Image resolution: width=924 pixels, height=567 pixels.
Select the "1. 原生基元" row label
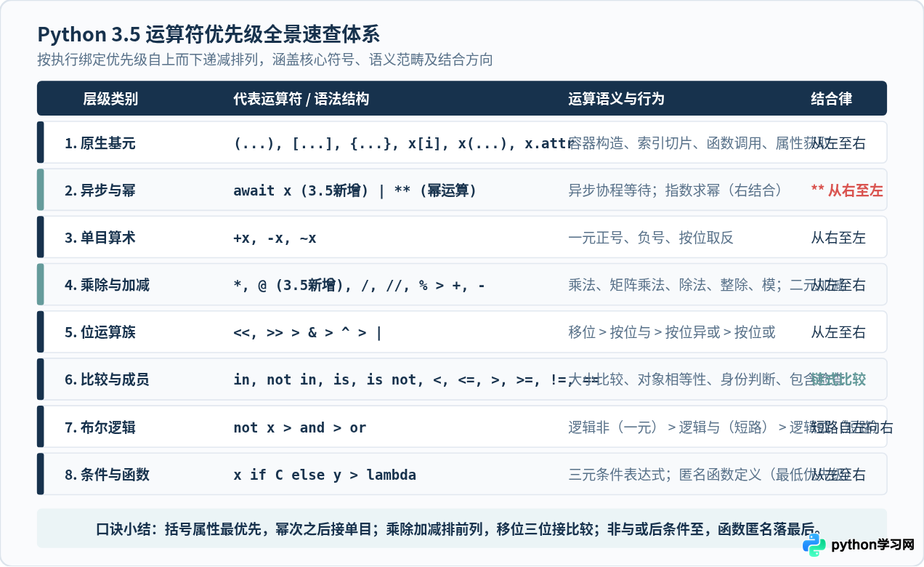point(100,143)
